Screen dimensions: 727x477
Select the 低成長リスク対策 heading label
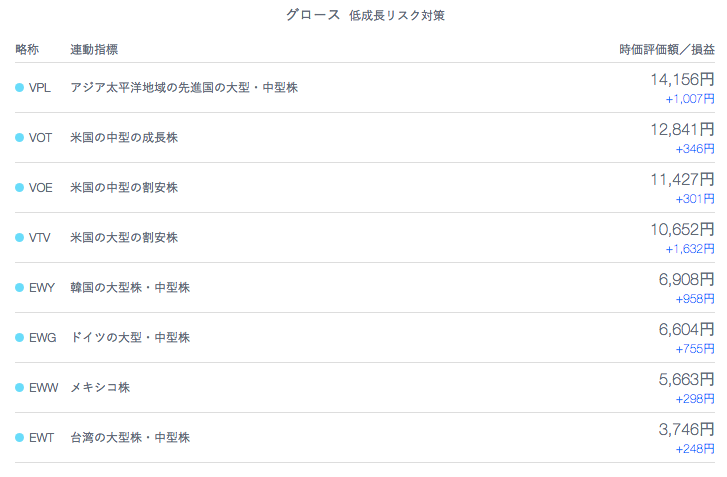(x=397, y=16)
